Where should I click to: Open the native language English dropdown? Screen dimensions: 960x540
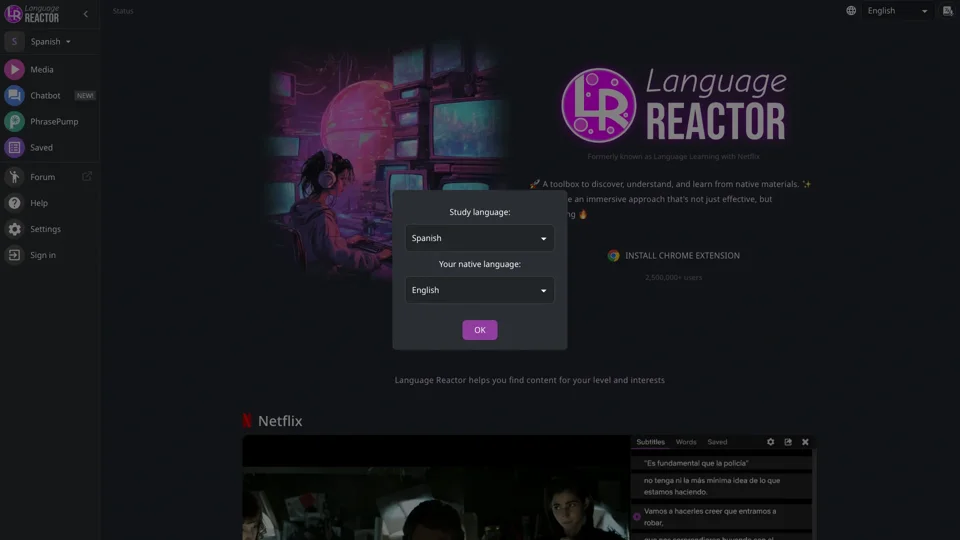pos(479,290)
